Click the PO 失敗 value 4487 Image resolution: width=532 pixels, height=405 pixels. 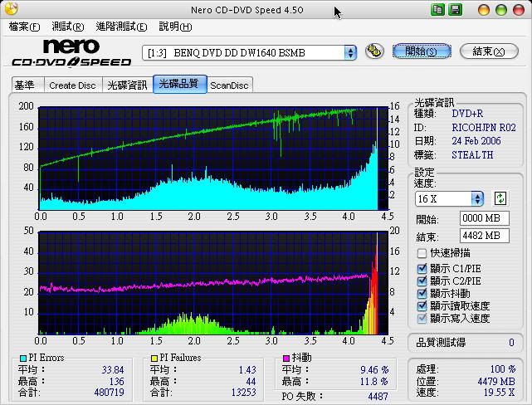tap(378, 396)
